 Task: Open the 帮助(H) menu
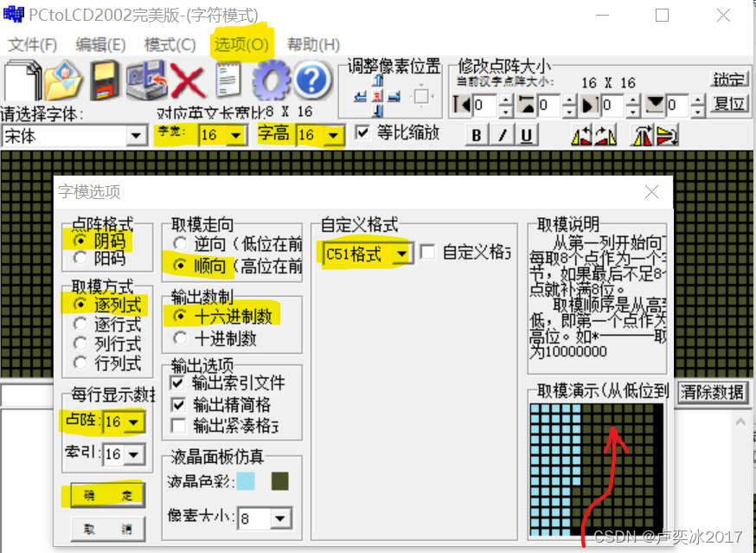(313, 45)
